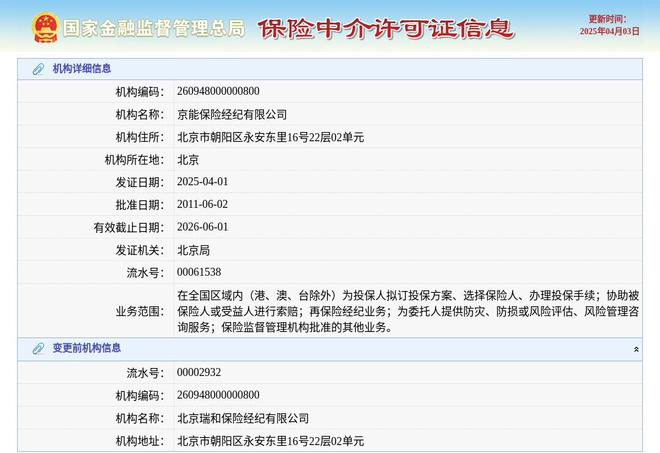660x453 pixels.
Task: Select 机构编码 value in the 机构详细信息 section
Action: point(218,91)
